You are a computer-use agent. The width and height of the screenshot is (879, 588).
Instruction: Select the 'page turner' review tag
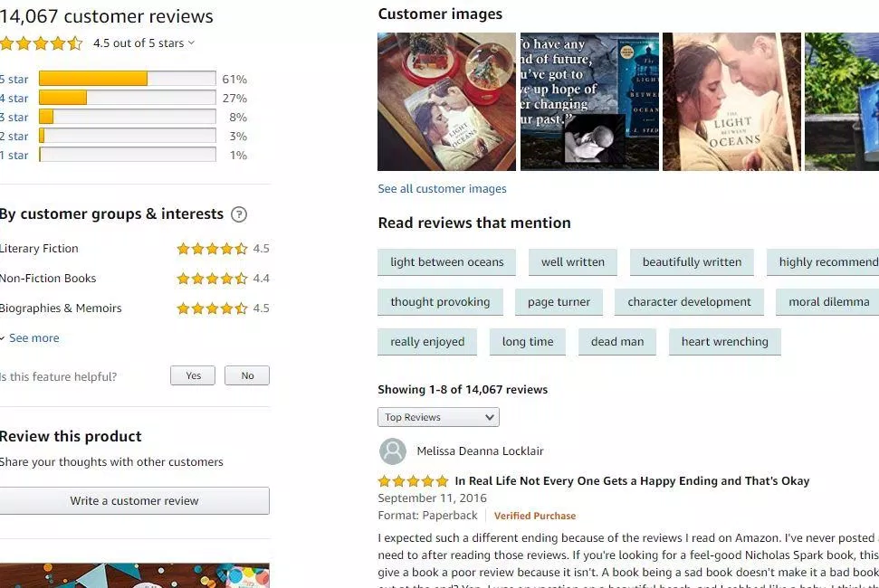click(559, 302)
